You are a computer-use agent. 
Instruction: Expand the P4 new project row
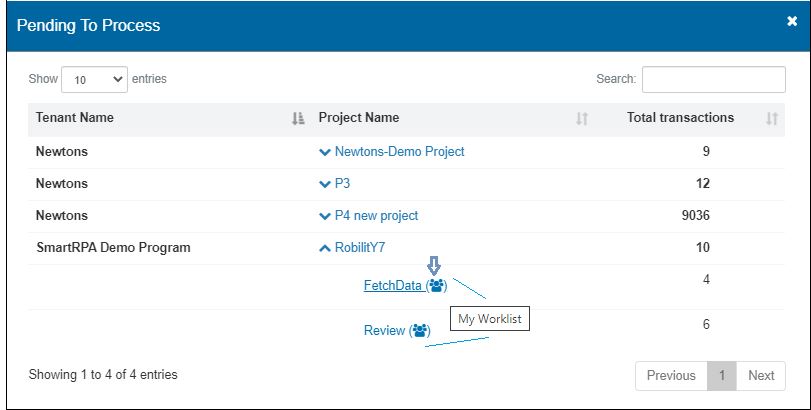(x=324, y=216)
